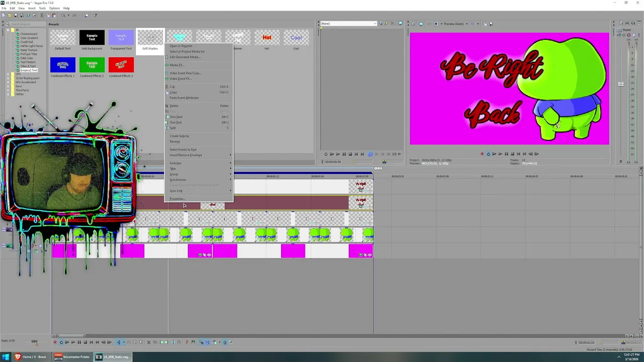Select the Solid Background preset thumbnail
The image size is (644, 362).
point(92,38)
